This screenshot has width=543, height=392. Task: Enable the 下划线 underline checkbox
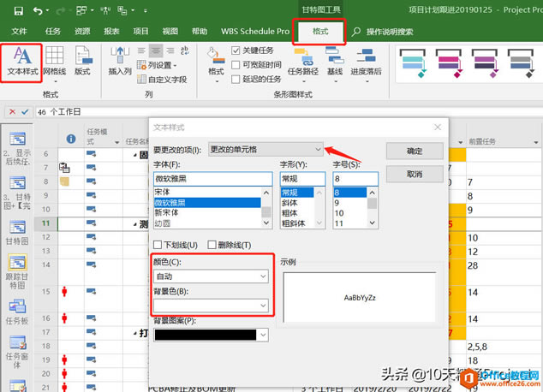point(158,245)
